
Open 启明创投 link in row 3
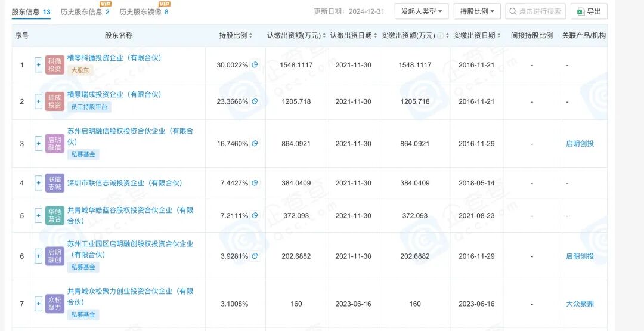pyautogui.click(x=580, y=144)
